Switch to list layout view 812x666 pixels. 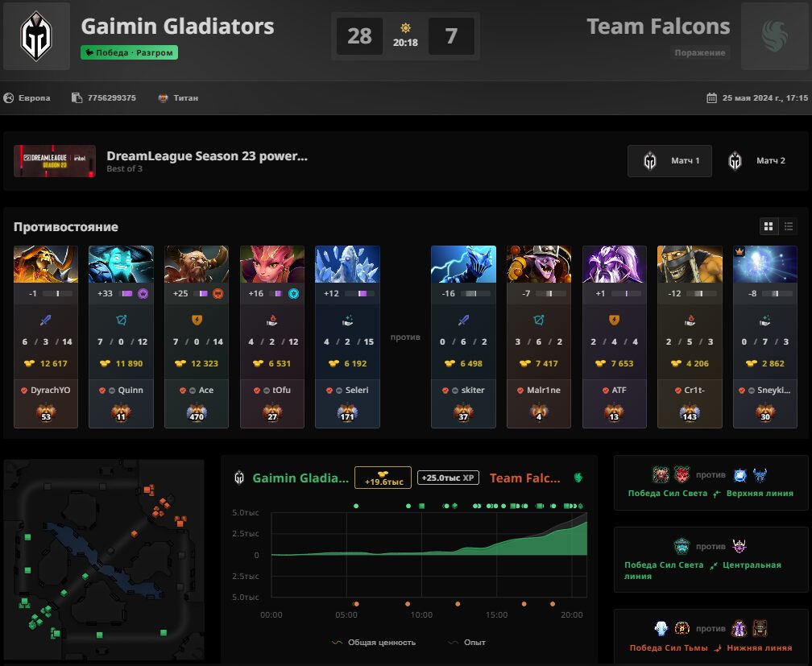pos(789,226)
